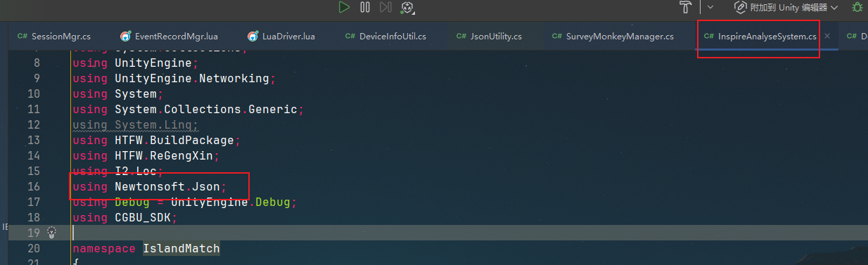Click the light bulb quick-fix icon
This screenshot has height=265, width=868.
[x=51, y=232]
